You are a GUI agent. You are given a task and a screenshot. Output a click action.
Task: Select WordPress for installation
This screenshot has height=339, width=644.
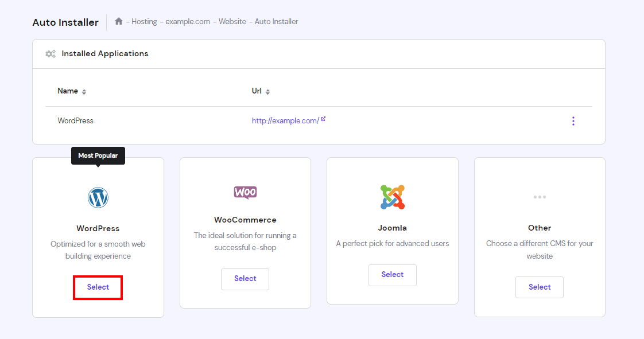(98, 287)
